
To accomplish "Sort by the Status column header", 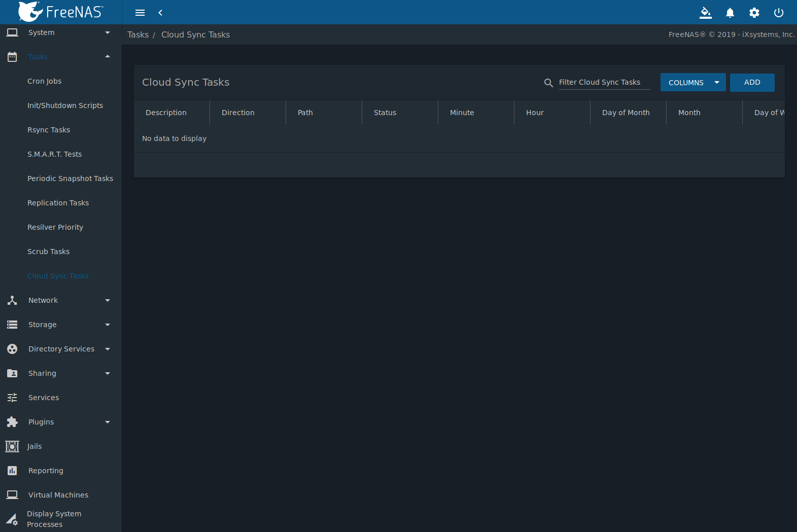I will 385,113.
